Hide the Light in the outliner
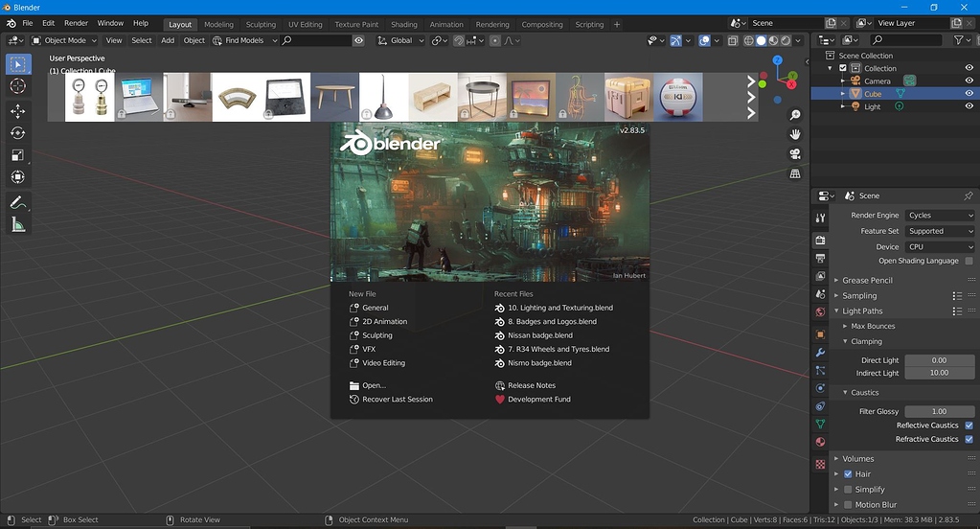 tap(969, 106)
